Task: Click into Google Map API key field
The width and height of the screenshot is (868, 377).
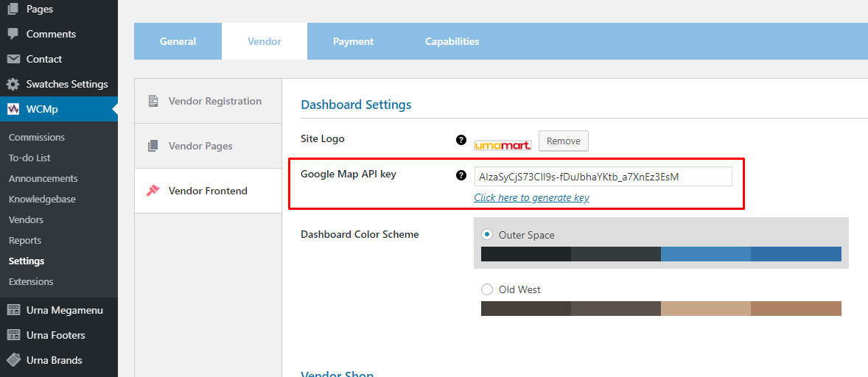Action: tap(603, 176)
